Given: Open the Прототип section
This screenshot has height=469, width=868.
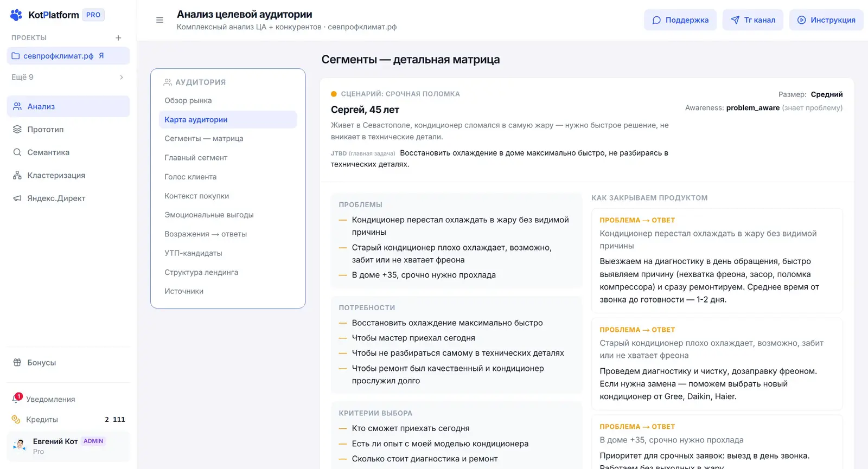Looking at the screenshot, I should (68, 130).
